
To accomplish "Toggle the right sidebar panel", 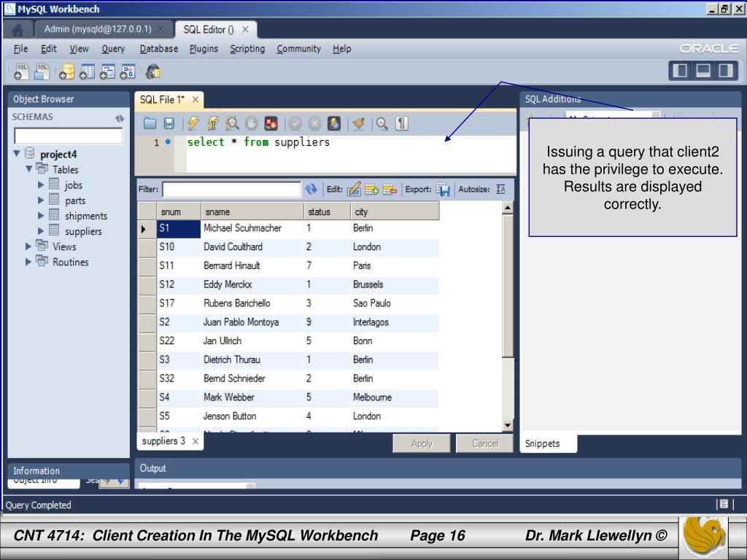I will point(726,71).
